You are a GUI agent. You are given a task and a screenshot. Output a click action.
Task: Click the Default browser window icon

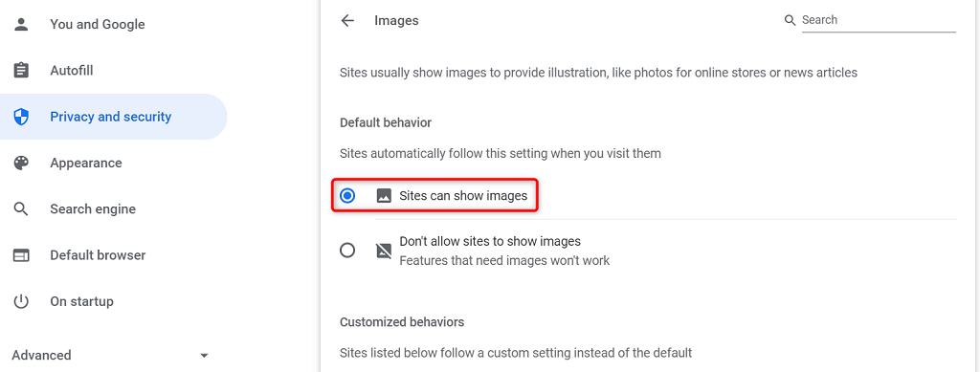pos(21,255)
